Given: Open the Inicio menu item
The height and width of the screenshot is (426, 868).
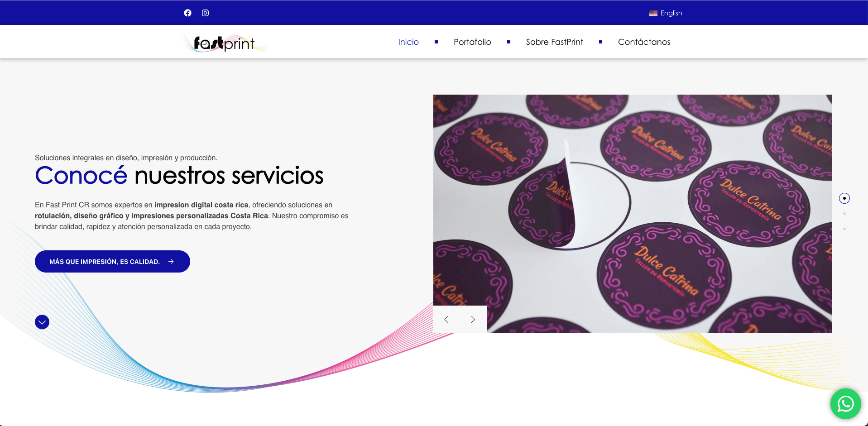Looking at the screenshot, I should 408,42.
